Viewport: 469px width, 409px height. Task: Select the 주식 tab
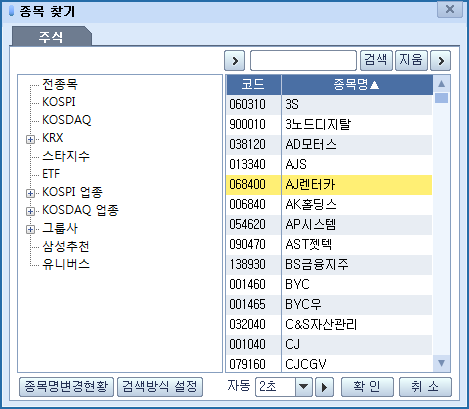point(51,37)
